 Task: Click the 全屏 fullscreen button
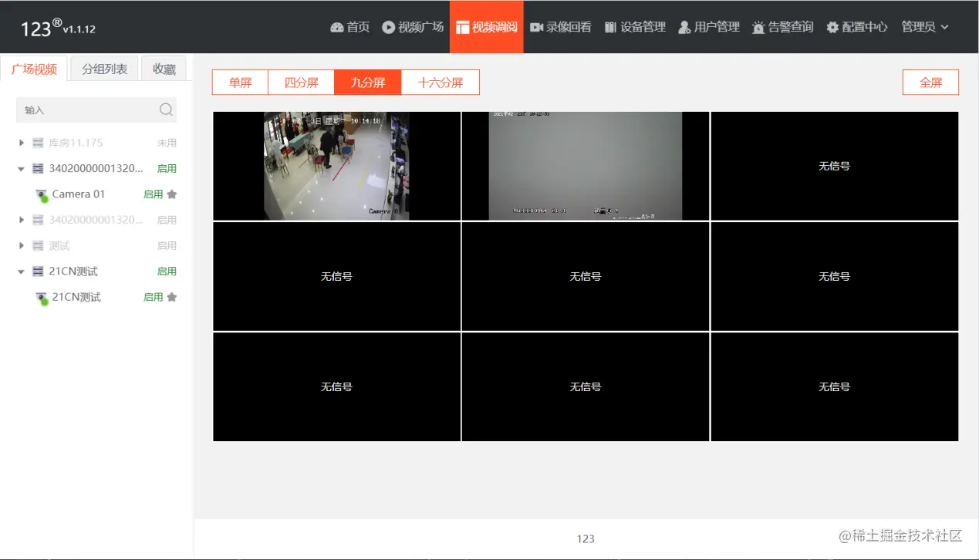tap(930, 83)
